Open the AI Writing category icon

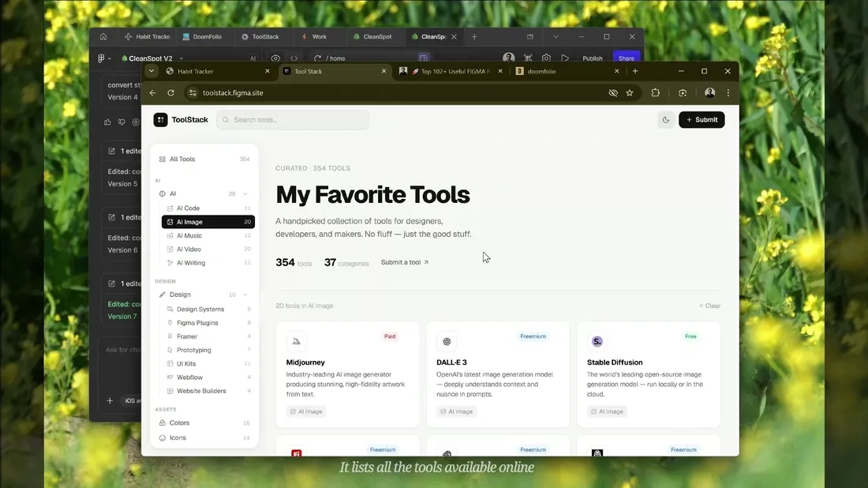click(170, 263)
